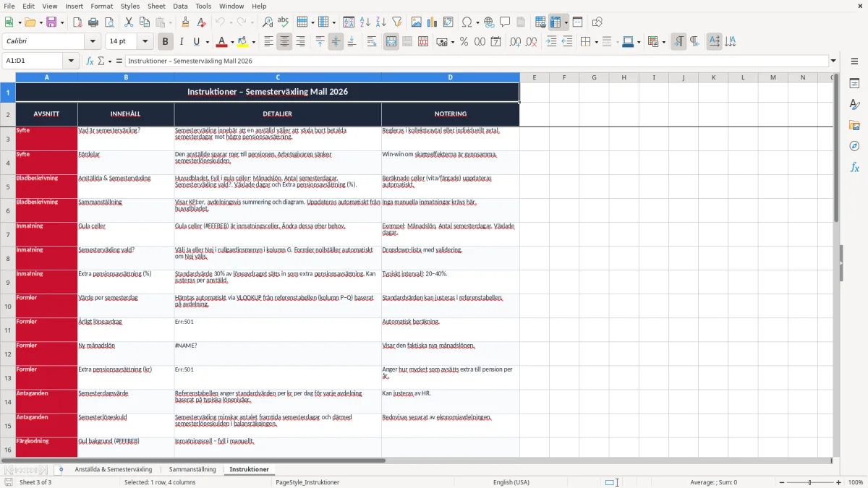Click the formula input line
Screen dimensions: 868x488
[476, 61]
